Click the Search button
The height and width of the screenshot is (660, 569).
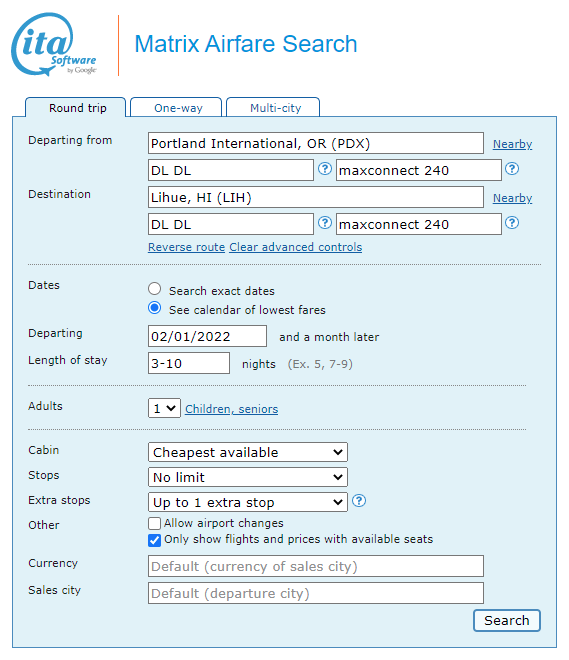click(507, 620)
